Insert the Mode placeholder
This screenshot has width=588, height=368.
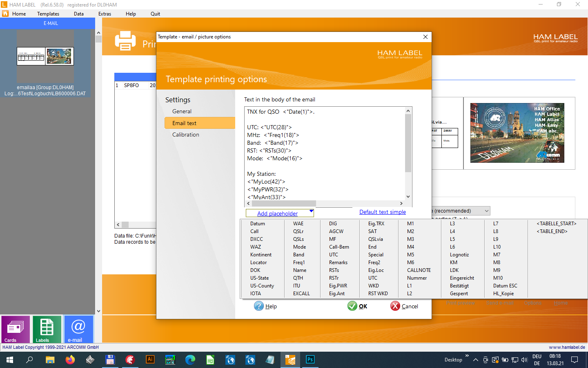pos(299,247)
